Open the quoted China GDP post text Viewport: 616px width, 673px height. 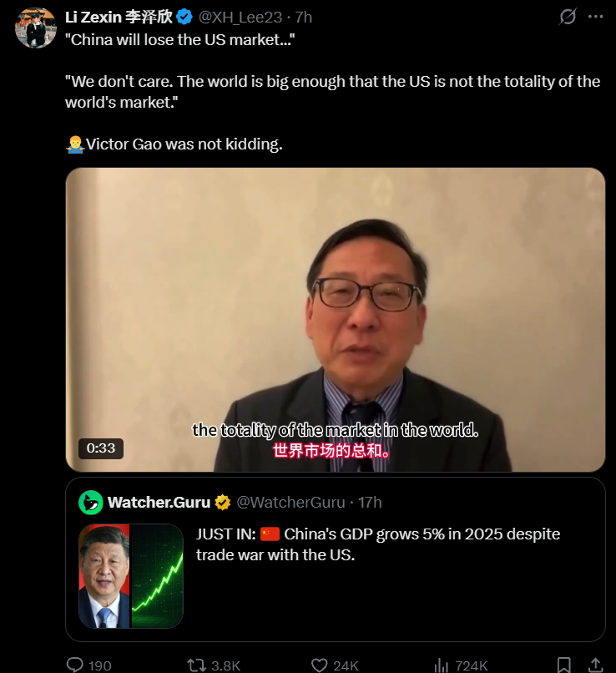(x=378, y=544)
